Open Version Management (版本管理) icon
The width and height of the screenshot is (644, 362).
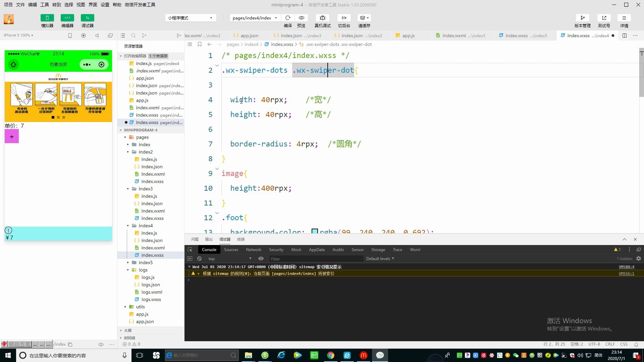pos(582,18)
